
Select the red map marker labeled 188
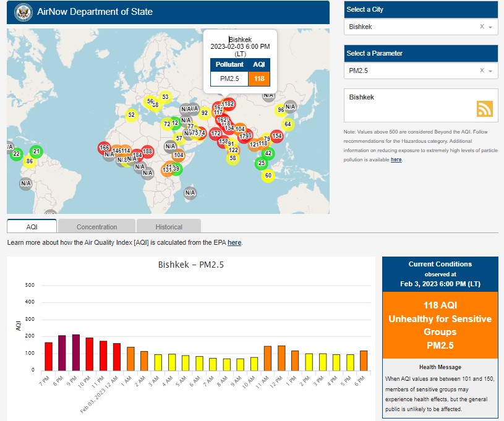click(x=147, y=151)
